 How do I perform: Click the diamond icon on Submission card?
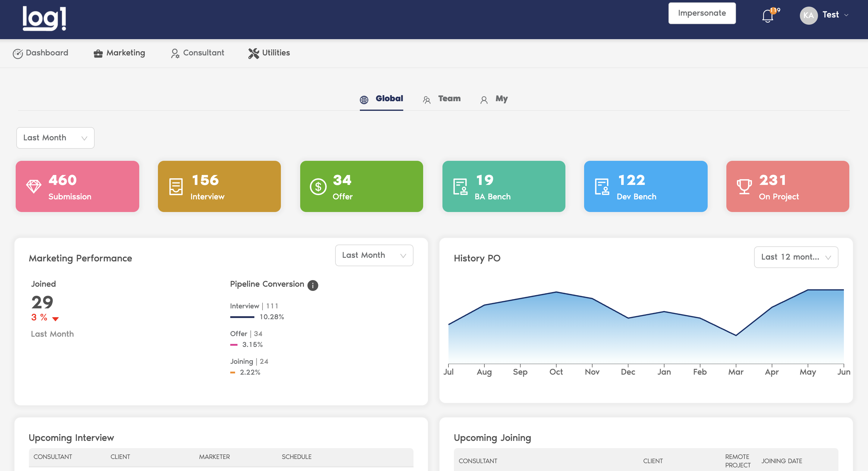click(34, 186)
